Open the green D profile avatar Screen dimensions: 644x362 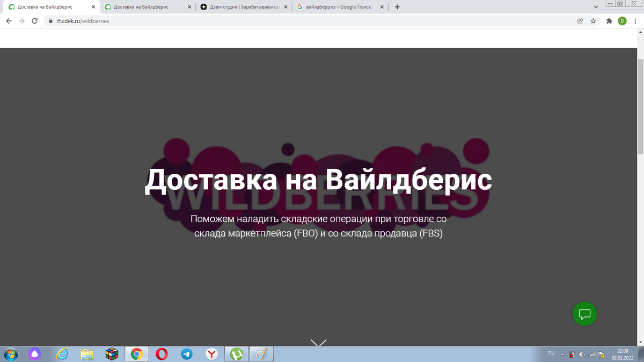pos(622,21)
